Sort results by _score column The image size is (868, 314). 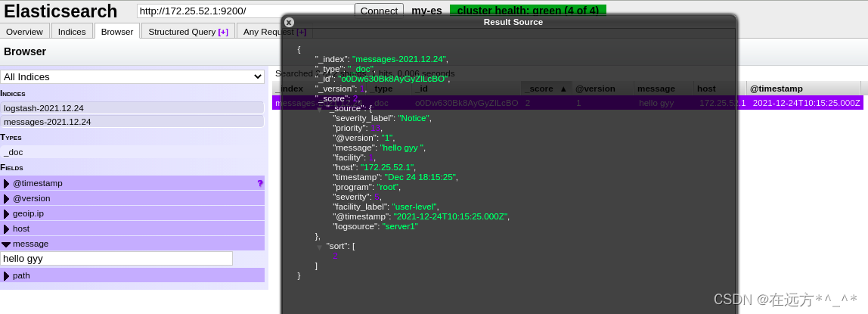pyautogui.click(x=545, y=89)
